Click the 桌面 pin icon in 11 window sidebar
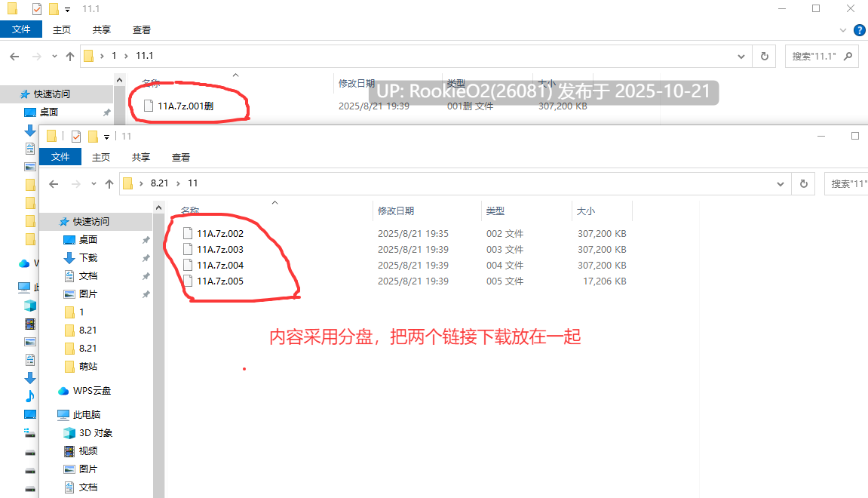The image size is (868, 498). 146,240
